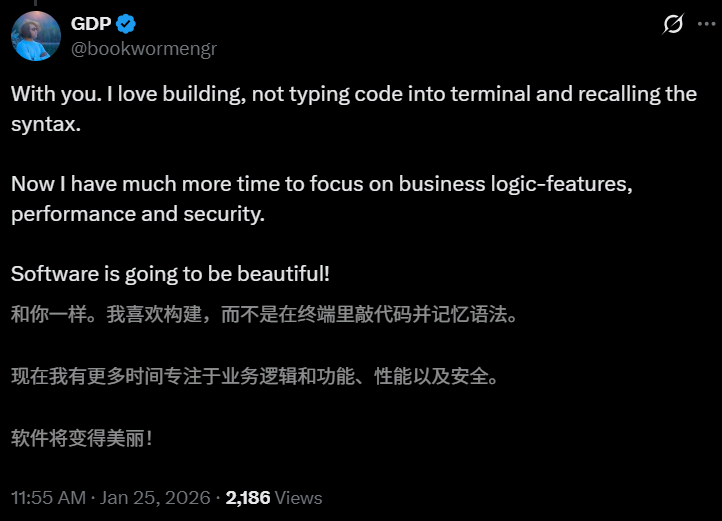
Task: Open the Grok explain-post icon
Action: pyautogui.click(x=674, y=25)
